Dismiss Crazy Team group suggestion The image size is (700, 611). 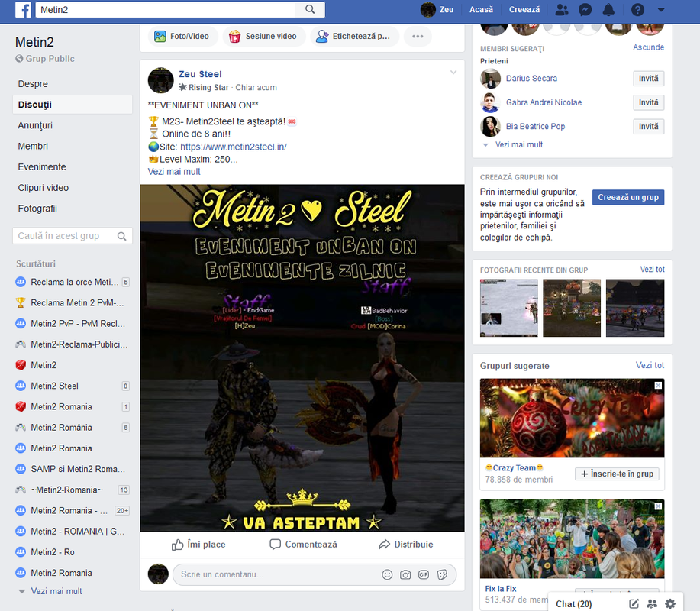658,386
